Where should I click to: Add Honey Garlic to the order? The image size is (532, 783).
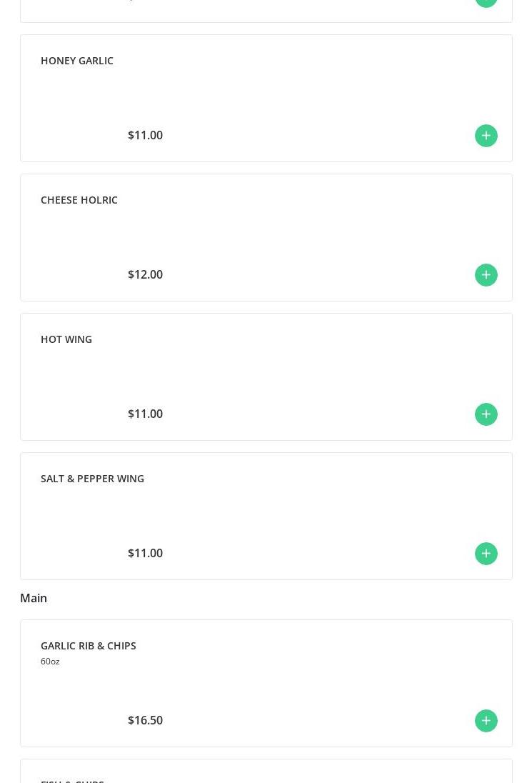[486, 136]
